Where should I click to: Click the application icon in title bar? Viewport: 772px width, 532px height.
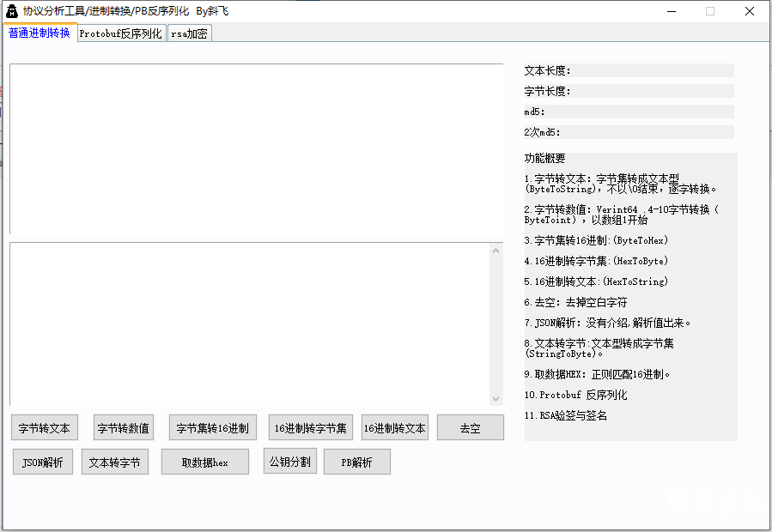(x=12, y=11)
